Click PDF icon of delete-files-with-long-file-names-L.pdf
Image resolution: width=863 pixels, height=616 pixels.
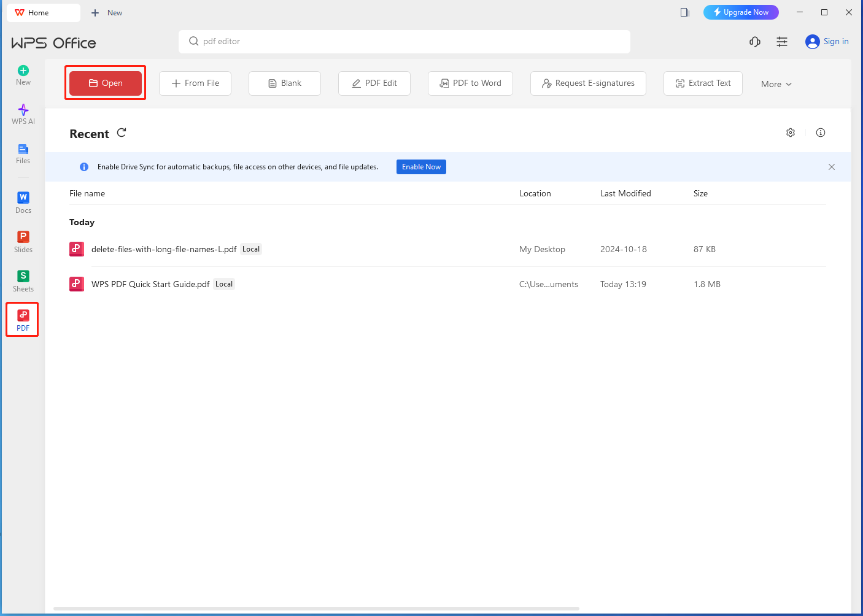[x=77, y=249]
